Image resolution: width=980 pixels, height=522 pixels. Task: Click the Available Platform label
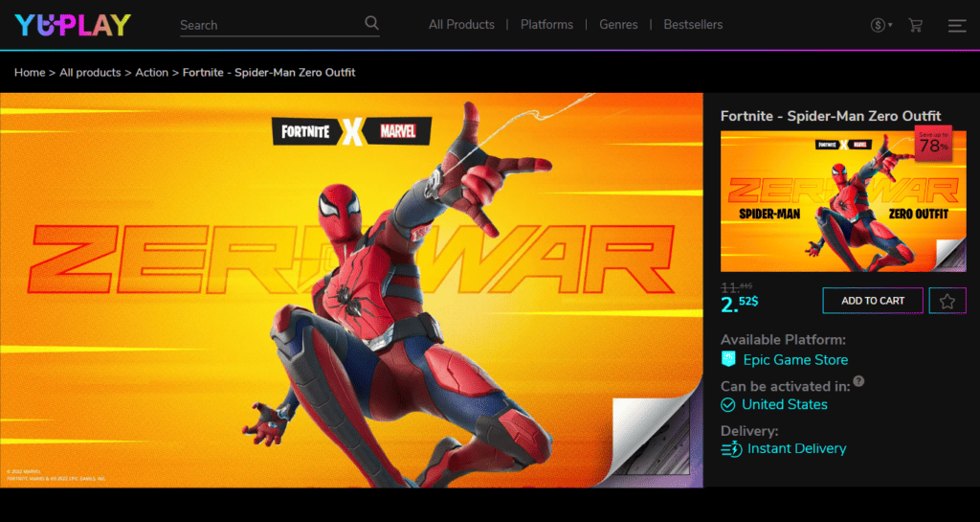783,340
